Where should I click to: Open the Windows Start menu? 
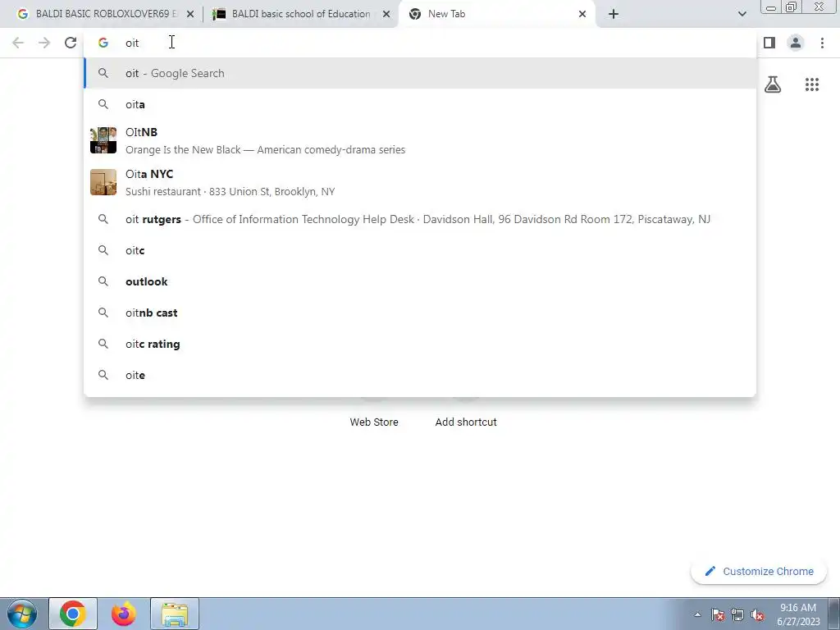[22, 614]
